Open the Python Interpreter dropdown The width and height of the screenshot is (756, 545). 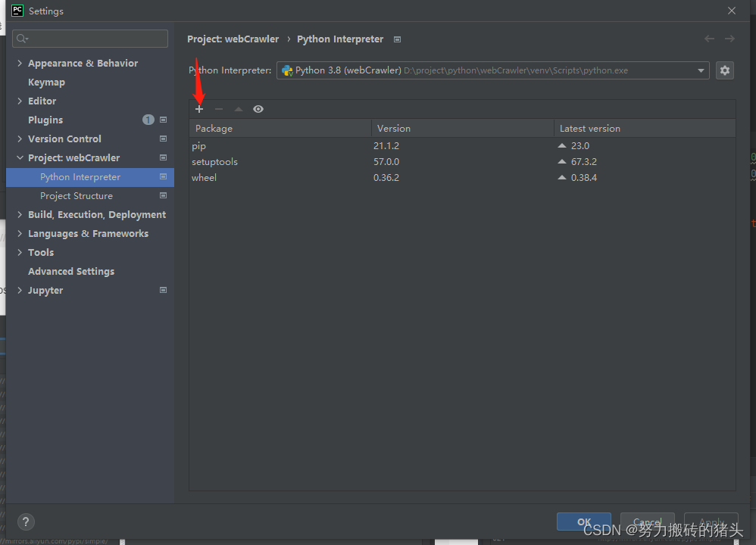tap(492, 70)
